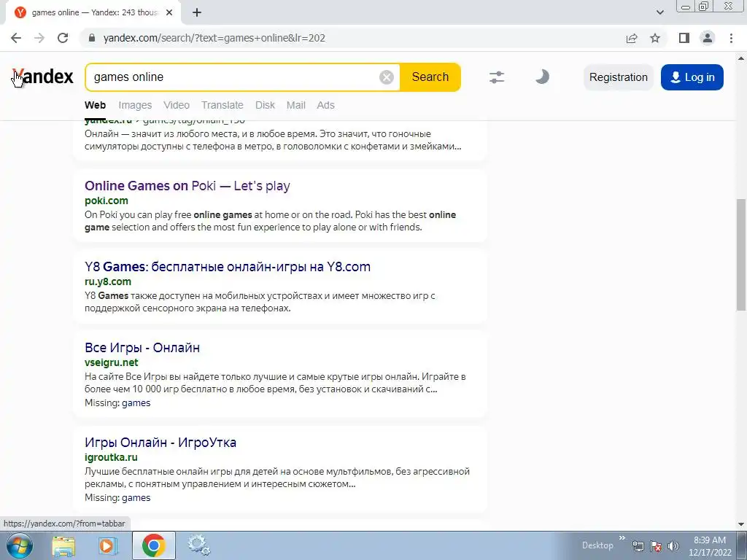Click the padlock site info icon
Screen dimensions: 747x560
[x=93, y=38]
